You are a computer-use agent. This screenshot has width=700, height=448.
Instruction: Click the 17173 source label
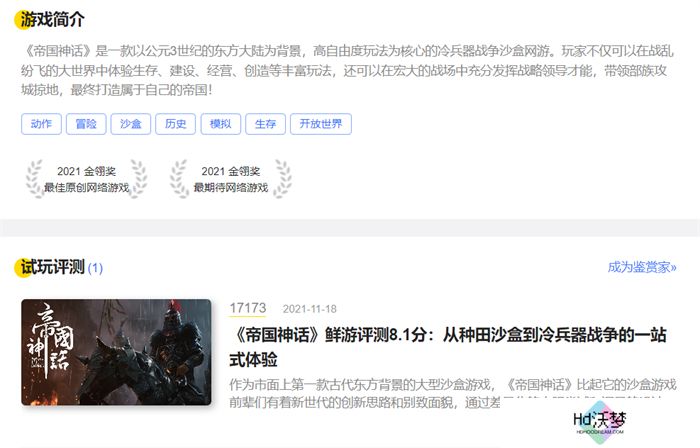(248, 308)
